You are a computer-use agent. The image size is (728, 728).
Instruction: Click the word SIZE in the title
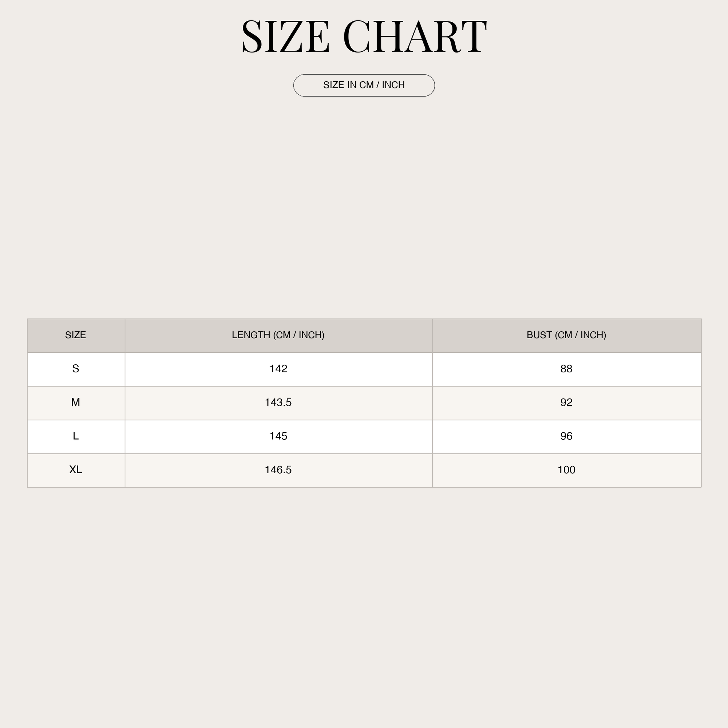pos(286,36)
